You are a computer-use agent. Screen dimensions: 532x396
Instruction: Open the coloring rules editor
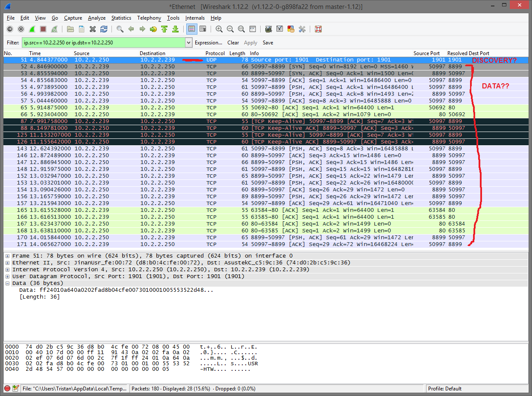pyautogui.click(x=291, y=29)
